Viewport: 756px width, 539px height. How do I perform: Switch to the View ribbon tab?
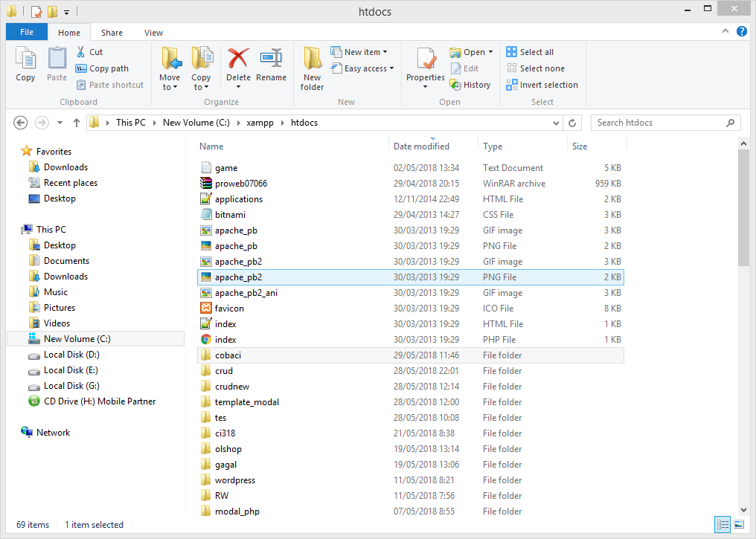[x=153, y=33]
